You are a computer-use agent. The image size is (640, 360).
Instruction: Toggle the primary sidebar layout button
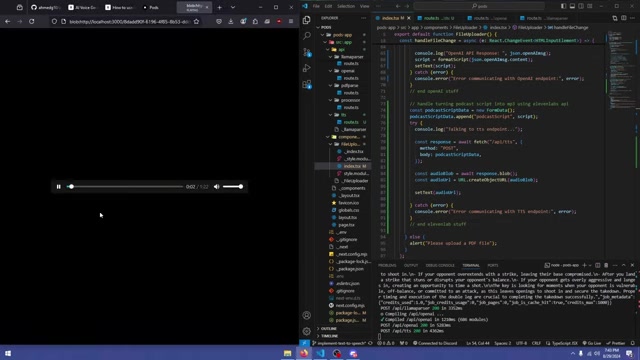[563, 6]
